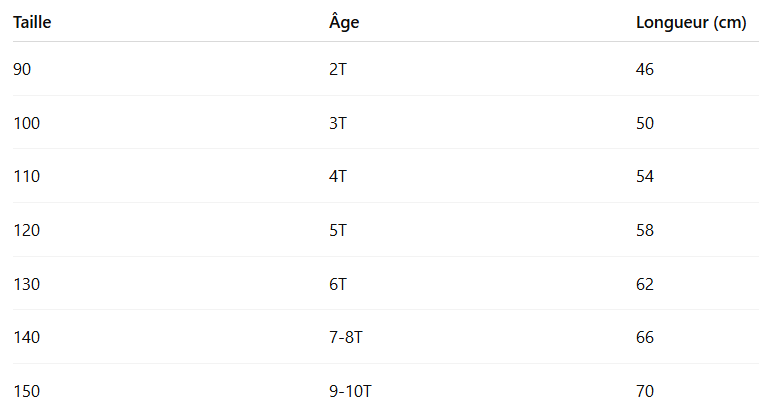Viewport: 759px width, 419px height.
Task: Click the size 150 cell
Action: (x=27, y=390)
